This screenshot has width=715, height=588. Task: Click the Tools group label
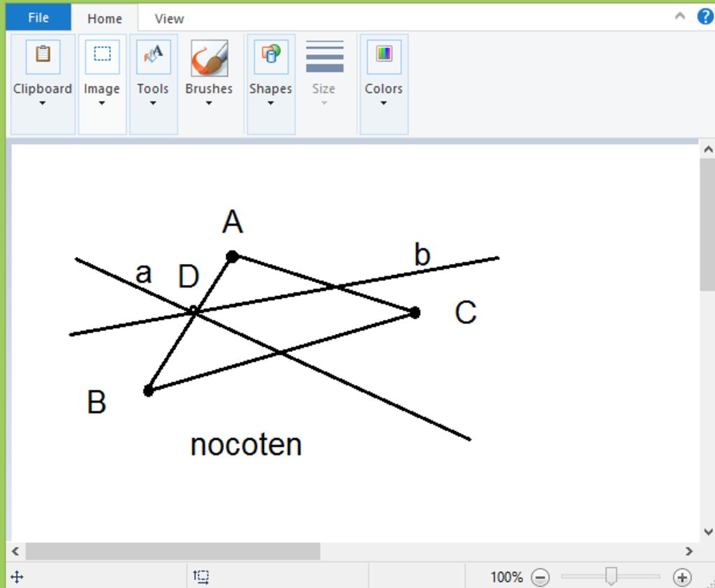[153, 89]
